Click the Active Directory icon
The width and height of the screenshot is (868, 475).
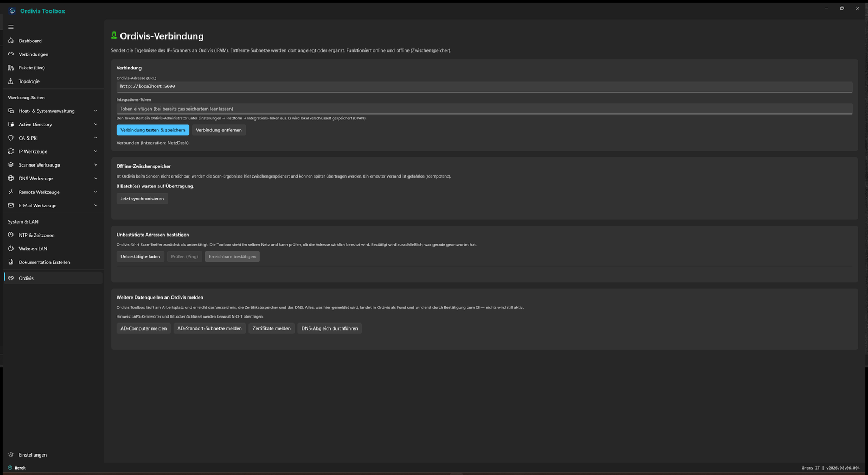click(x=10, y=124)
